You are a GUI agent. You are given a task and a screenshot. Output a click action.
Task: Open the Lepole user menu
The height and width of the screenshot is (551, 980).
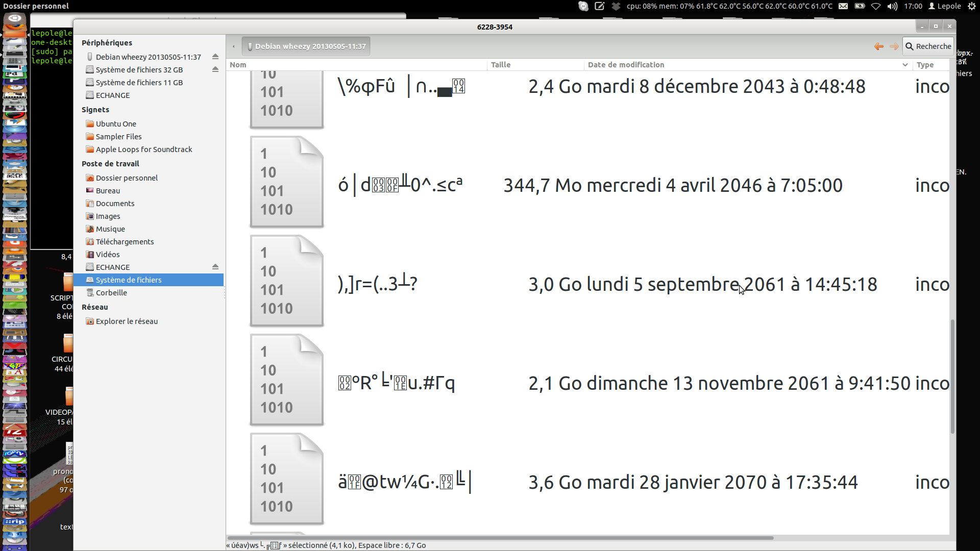[945, 6]
